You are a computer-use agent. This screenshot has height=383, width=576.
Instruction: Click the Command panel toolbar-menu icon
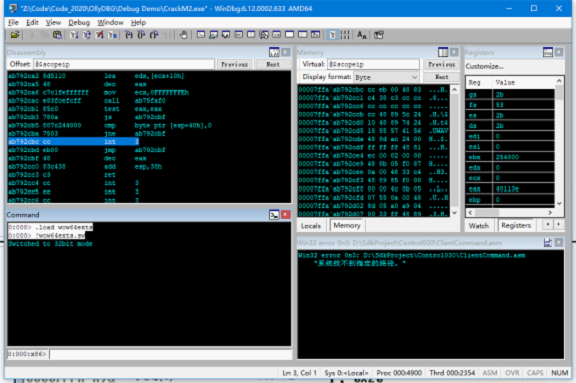[x=274, y=215]
